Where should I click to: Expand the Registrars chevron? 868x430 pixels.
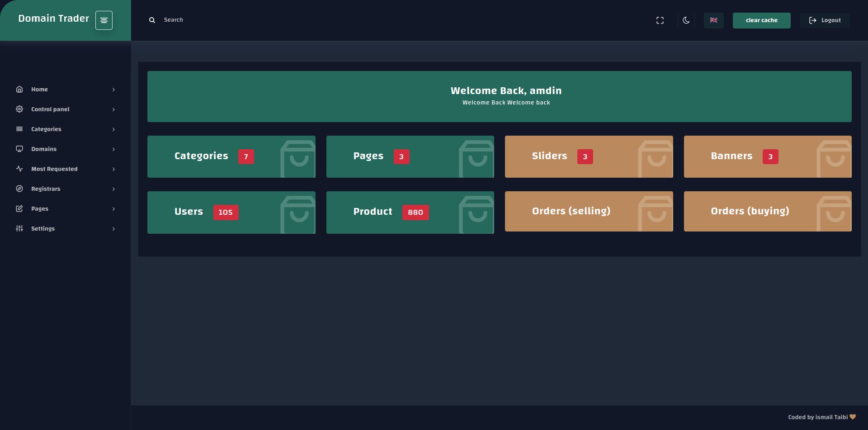pos(113,189)
